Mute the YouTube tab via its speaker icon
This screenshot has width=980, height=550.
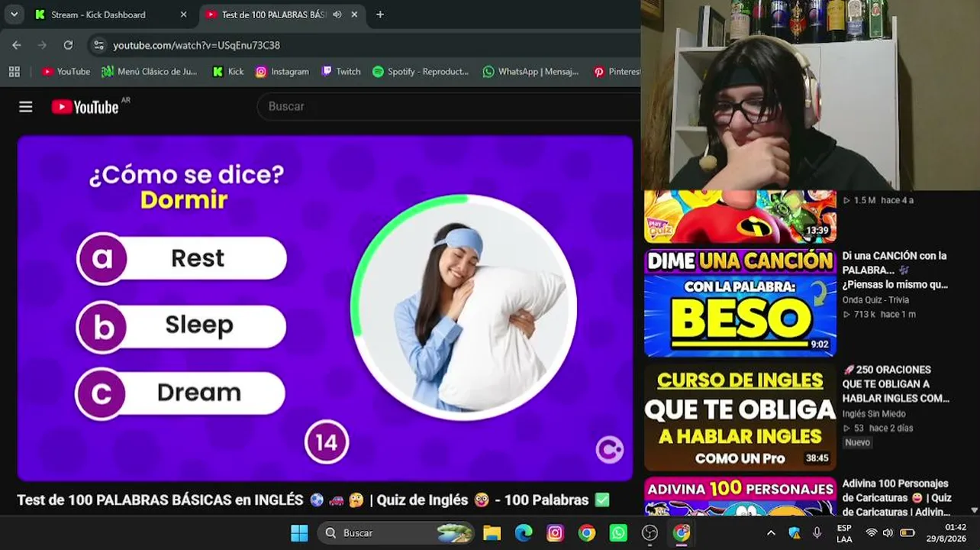337,15
